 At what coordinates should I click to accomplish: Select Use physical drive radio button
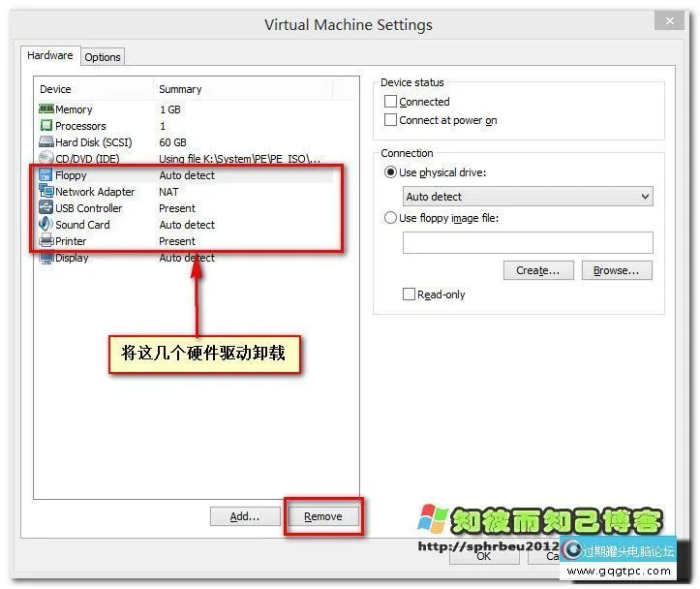tap(391, 172)
